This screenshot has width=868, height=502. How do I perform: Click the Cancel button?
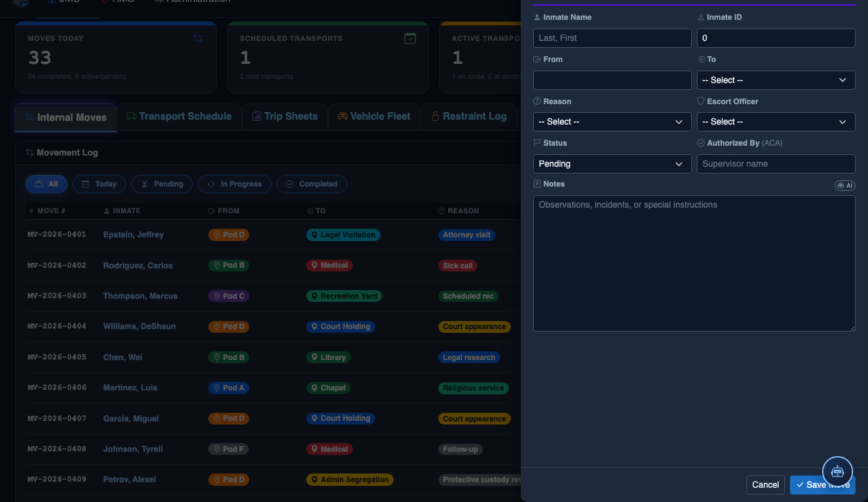tap(766, 485)
